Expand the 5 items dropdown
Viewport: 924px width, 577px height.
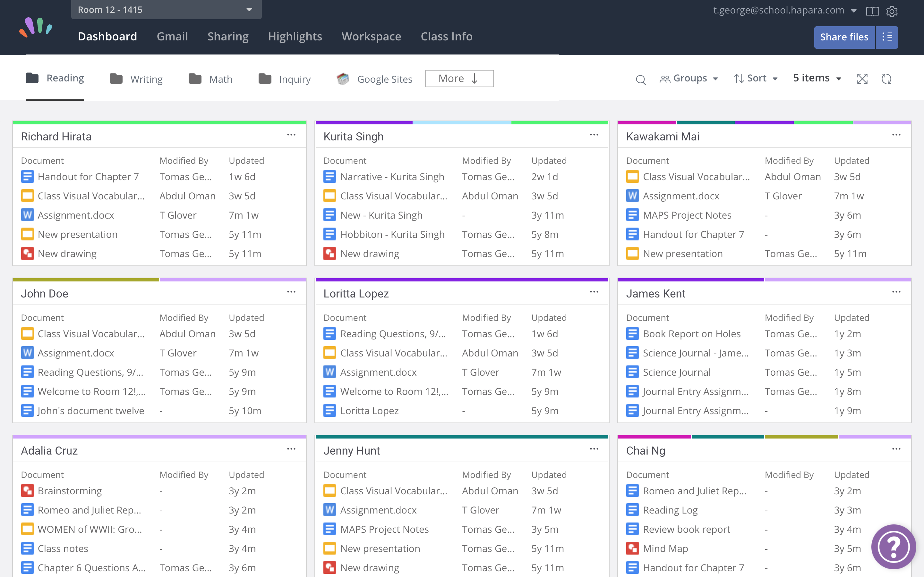[x=817, y=78]
